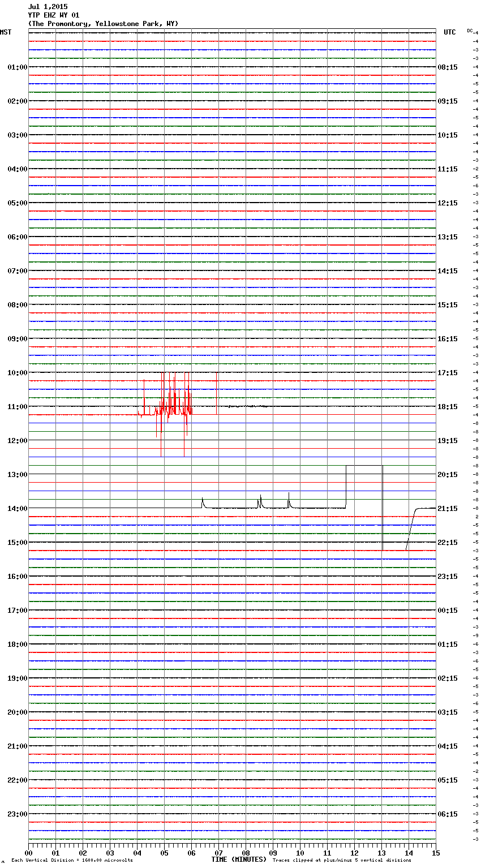Select the 10:00 MST hour label
Image resolution: width=481 pixels, height=868 pixels.
tap(18, 373)
